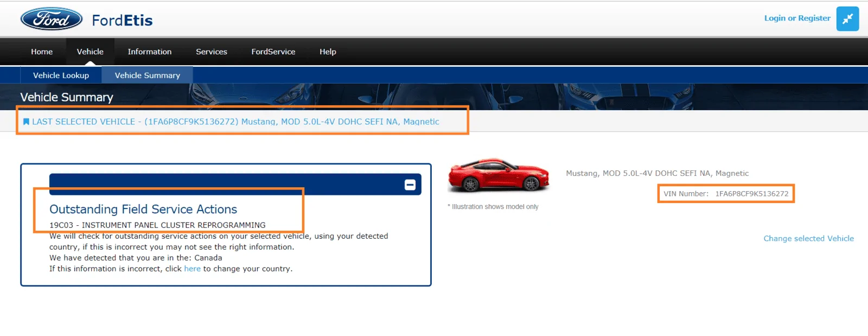
Task: Click the bookmark icon beside Last Selected Vehicle
Action: (x=26, y=122)
